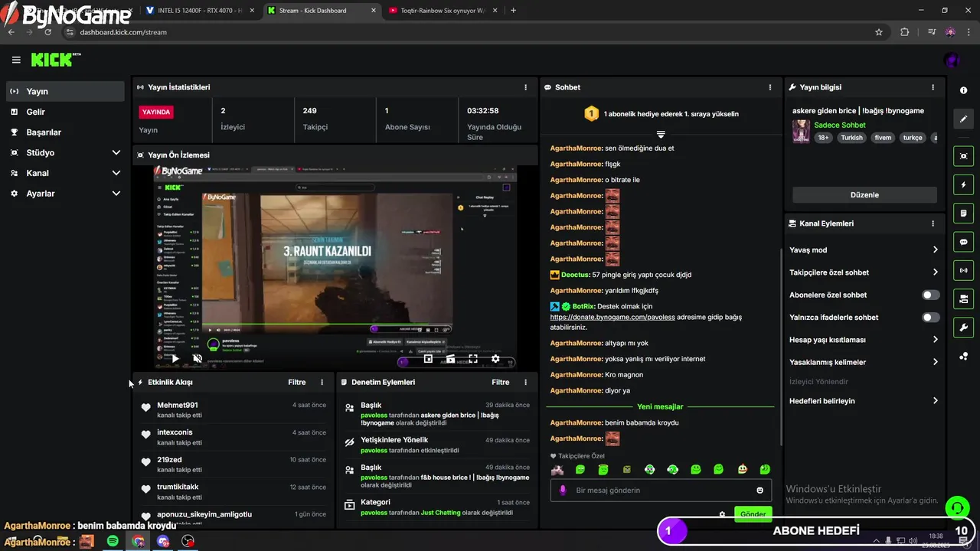The width and height of the screenshot is (980, 551).
Task: Collapse chat header arrow below gift banner
Action: pos(661,134)
